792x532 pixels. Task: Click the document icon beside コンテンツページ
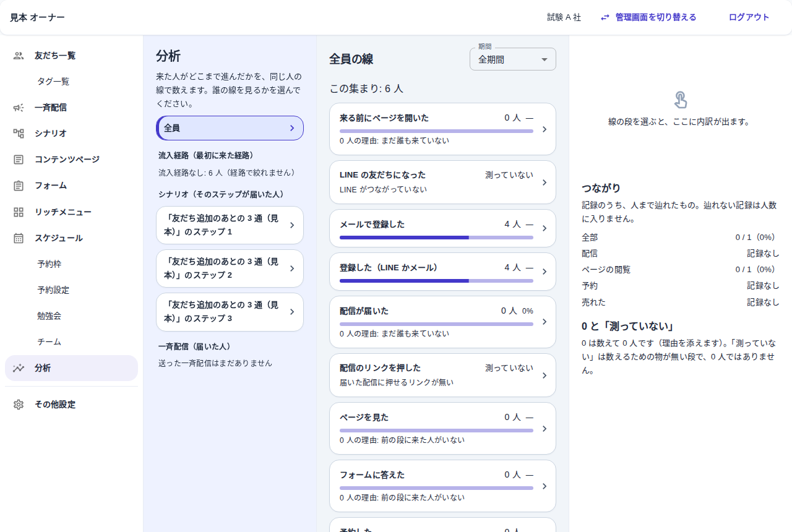pyautogui.click(x=19, y=160)
